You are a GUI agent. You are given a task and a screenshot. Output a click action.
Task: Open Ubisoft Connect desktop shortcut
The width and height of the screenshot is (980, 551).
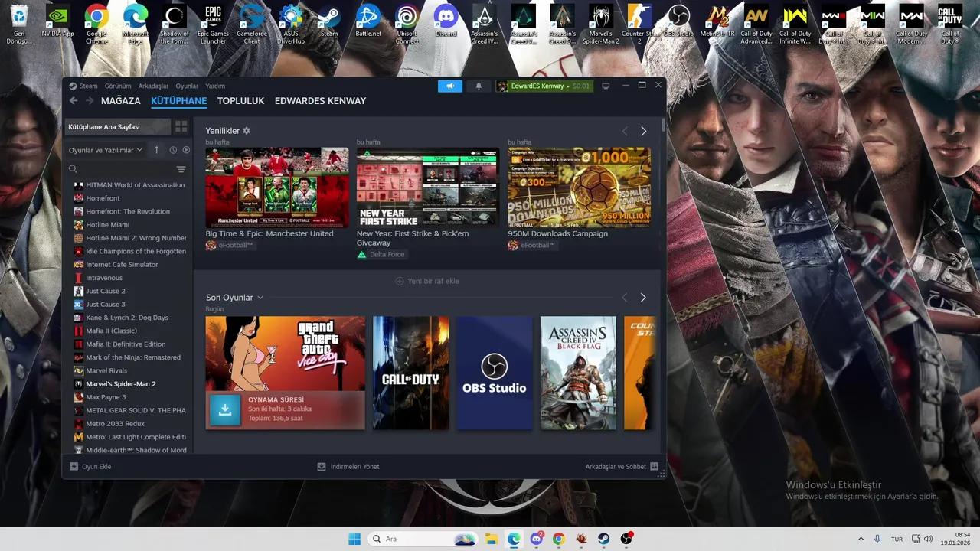click(407, 24)
